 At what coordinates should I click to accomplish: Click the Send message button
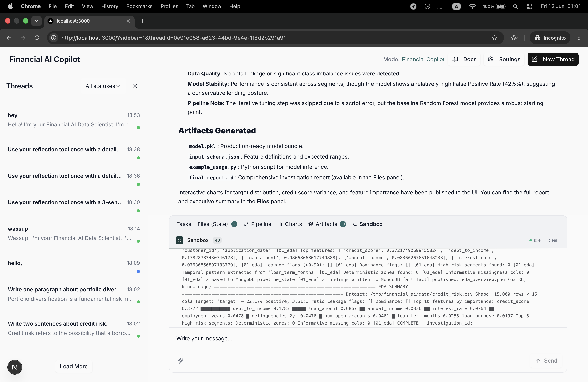546,360
